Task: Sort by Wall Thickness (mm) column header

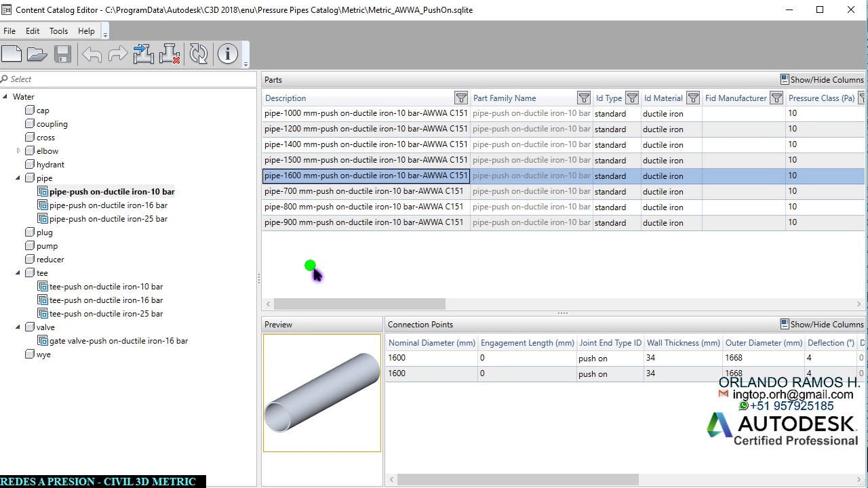Action: [x=684, y=343]
